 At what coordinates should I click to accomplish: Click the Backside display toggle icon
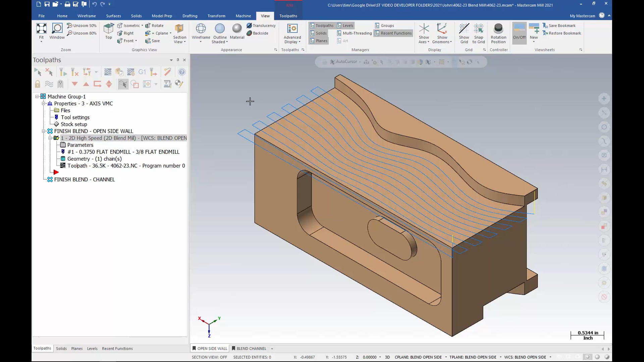click(x=250, y=33)
